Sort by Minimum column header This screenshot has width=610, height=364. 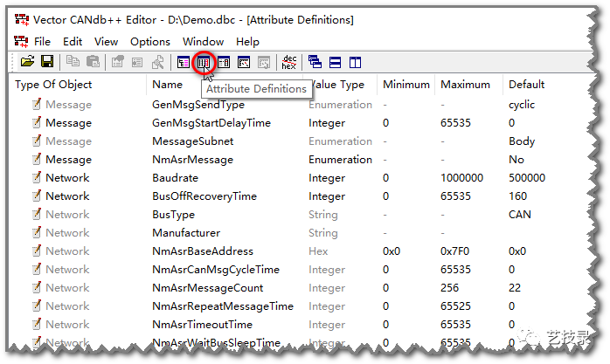pyautogui.click(x=406, y=85)
